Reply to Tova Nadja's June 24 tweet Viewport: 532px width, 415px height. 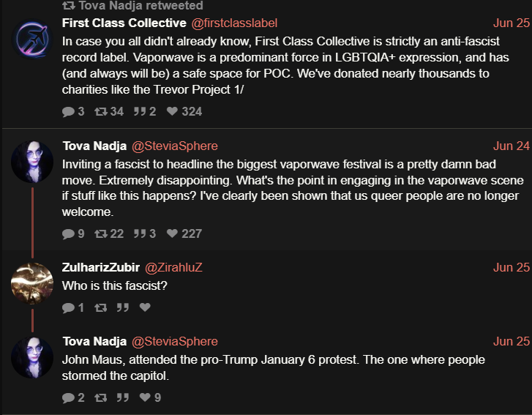[68, 234]
